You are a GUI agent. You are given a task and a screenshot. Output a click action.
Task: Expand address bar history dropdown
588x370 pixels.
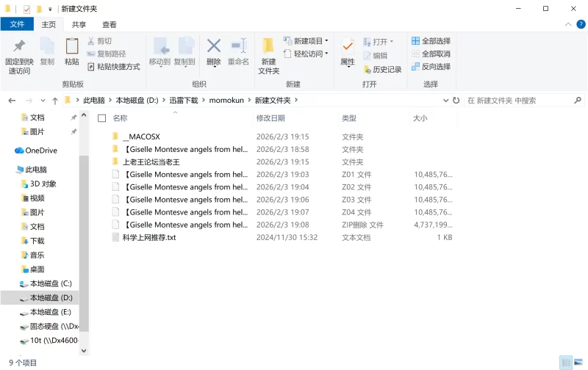(x=446, y=100)
